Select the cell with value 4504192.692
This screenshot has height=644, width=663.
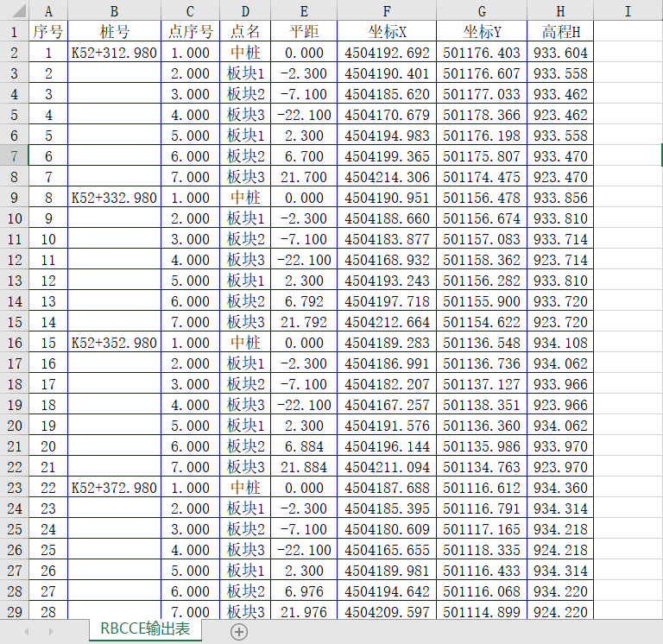click(x=386, y=53)
